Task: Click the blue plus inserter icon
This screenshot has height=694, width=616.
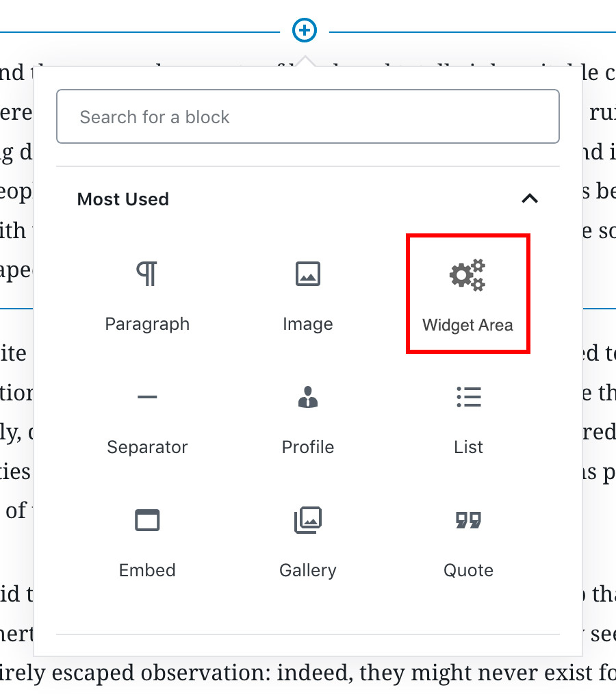Action: [x=305, y=31]
